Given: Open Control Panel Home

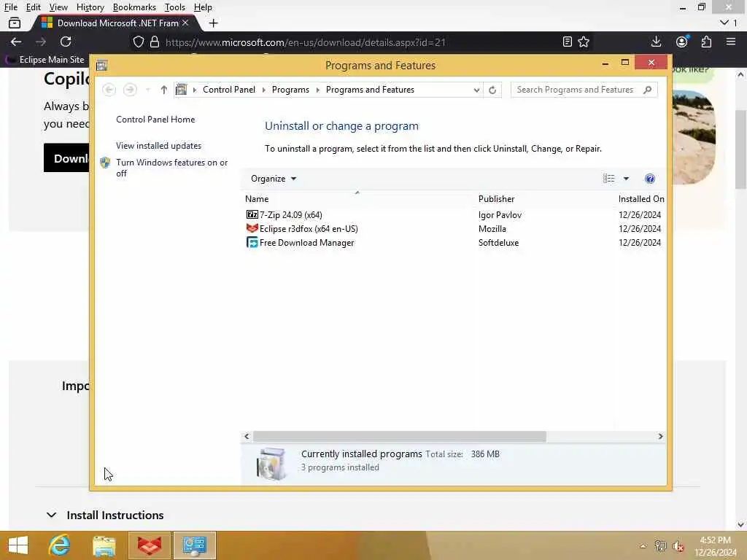Looking at the screenshot, I should pos(155,120).
